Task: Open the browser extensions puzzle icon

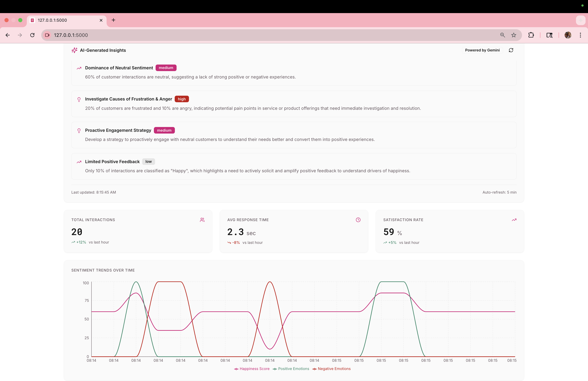Action: point(531,35)
